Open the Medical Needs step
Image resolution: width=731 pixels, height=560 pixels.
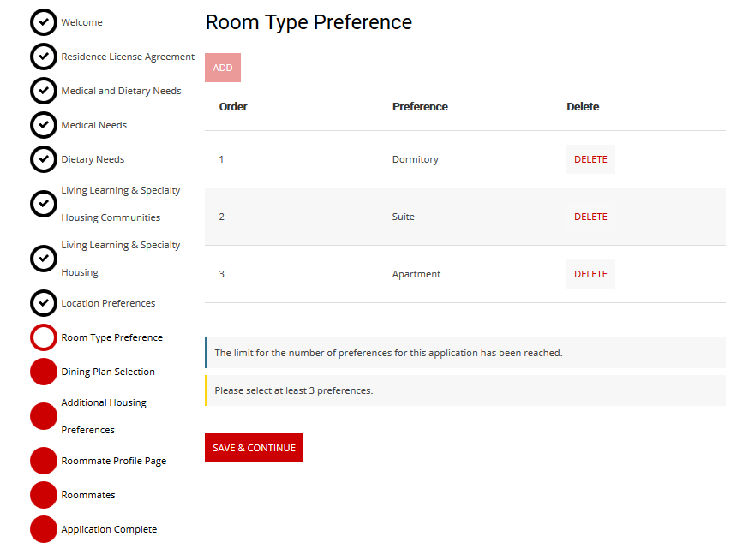[x=94, y=125]
